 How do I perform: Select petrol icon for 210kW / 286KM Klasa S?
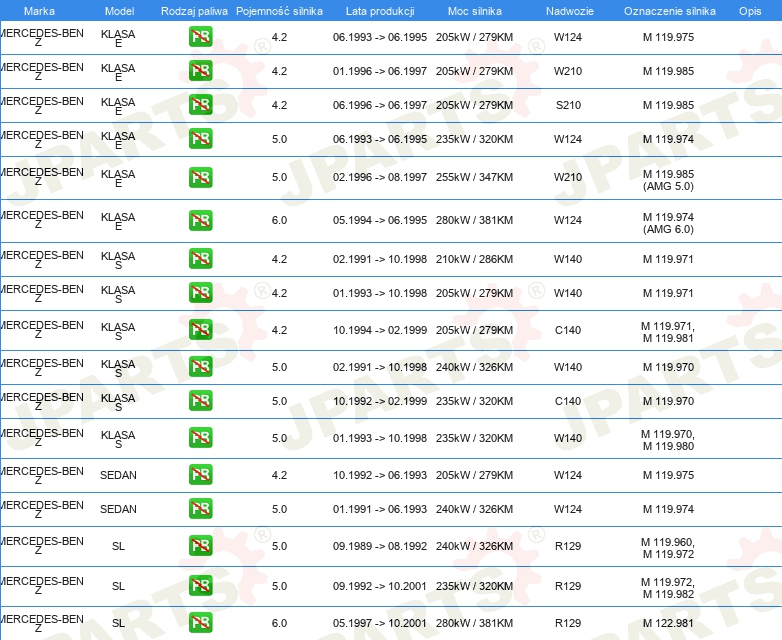coord(200,258)
